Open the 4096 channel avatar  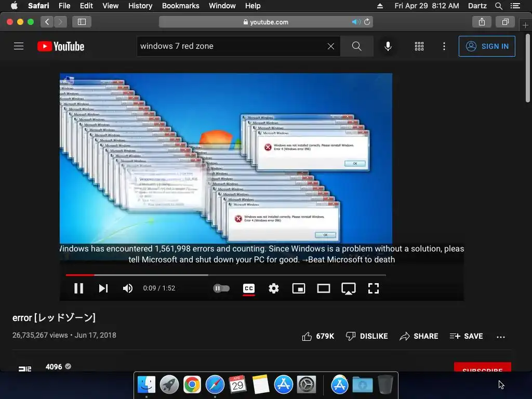click(x=25, y=368)
